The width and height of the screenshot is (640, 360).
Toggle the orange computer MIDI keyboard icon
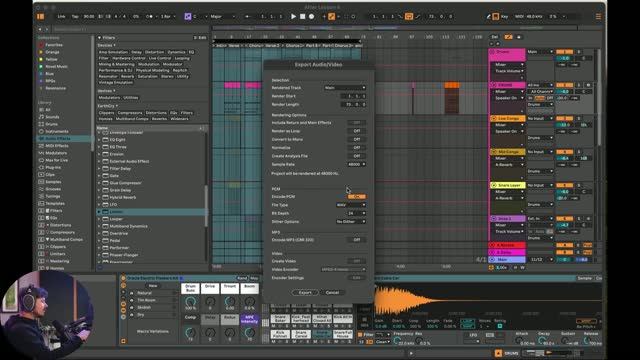(496, 16)
